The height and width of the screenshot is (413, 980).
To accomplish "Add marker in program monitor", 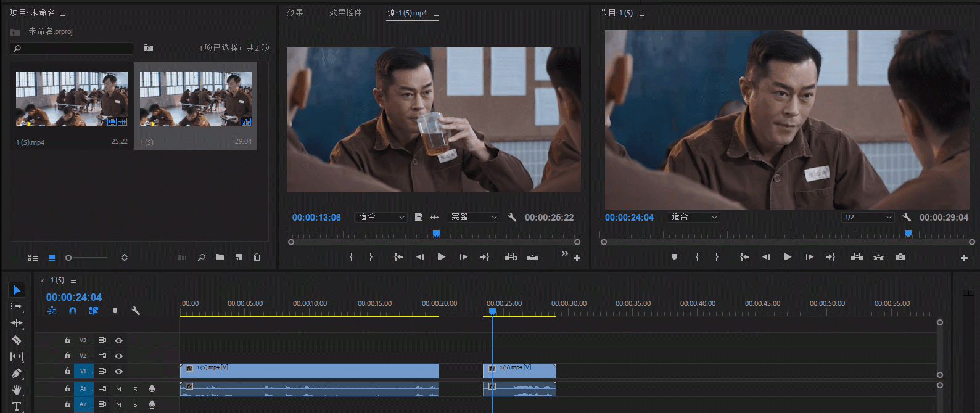I will 674,257.
